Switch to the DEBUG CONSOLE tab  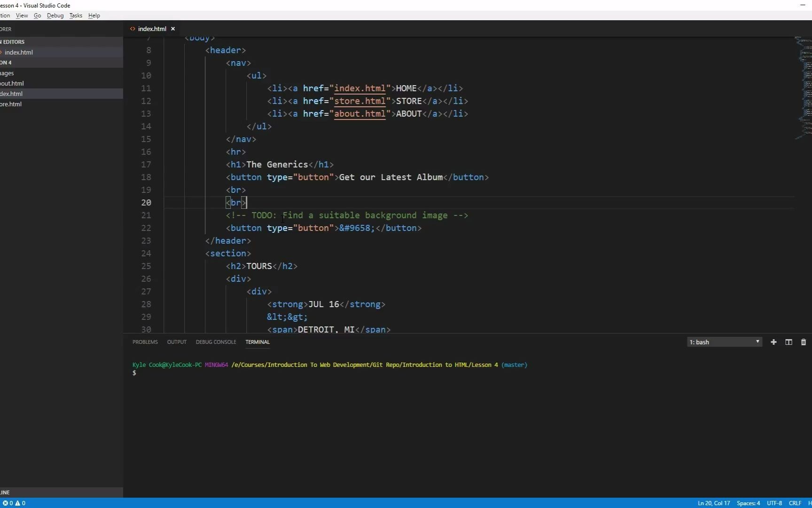pyautogui.click(x=216, y=342)
